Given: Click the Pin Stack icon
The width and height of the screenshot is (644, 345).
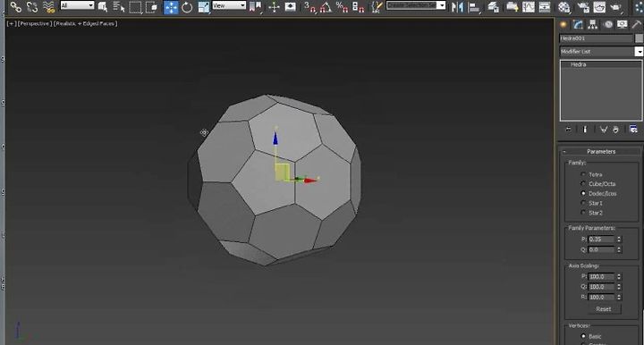Looking at the screenshot, I should (x=569, y=130).
